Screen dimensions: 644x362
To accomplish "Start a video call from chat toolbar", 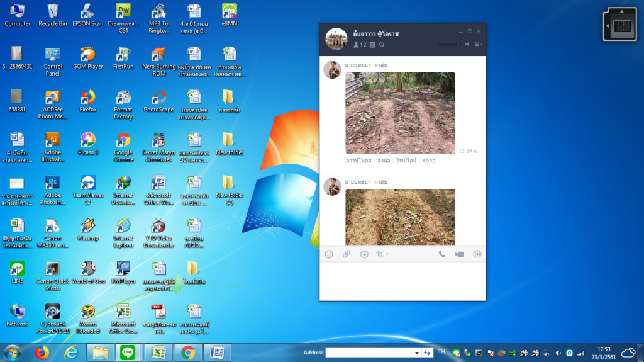I will click(459, 254).
